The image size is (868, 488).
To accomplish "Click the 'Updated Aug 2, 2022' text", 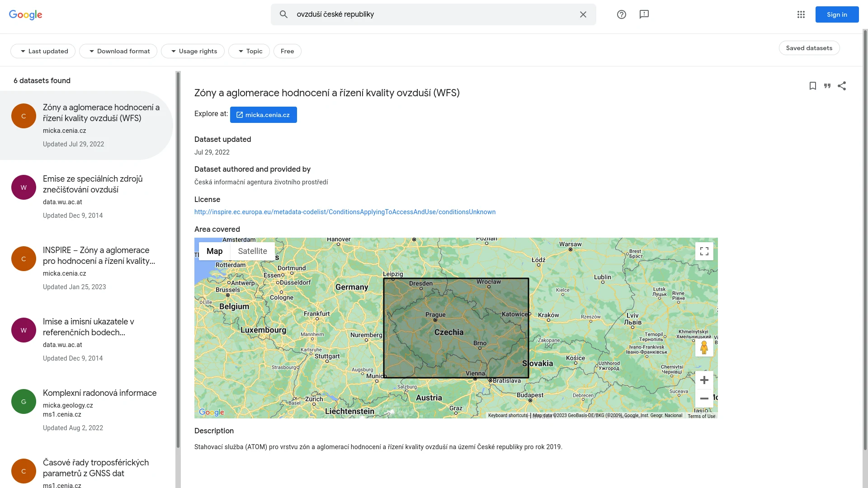I will click(x=73, y=428).
